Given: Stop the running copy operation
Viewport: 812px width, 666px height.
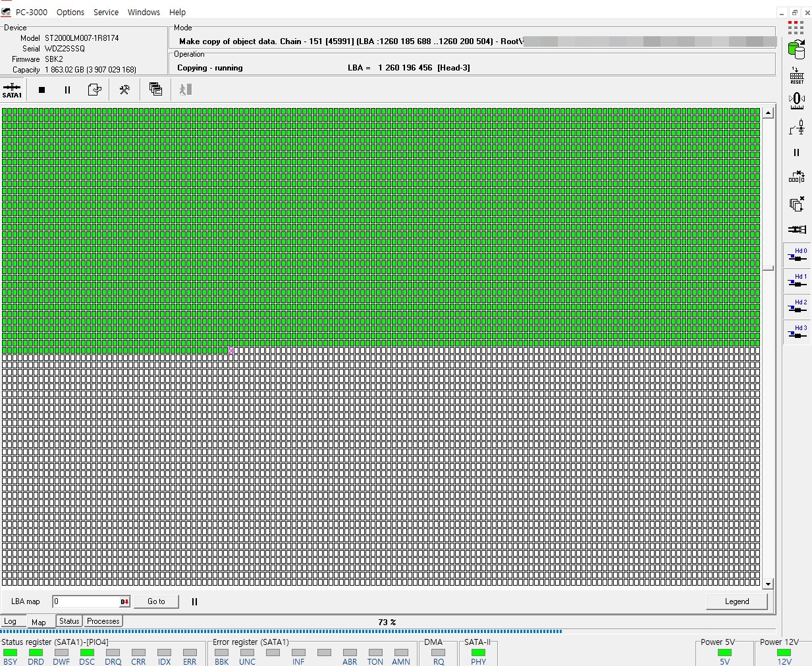Looking at the screenshot, I should [41, 90].
